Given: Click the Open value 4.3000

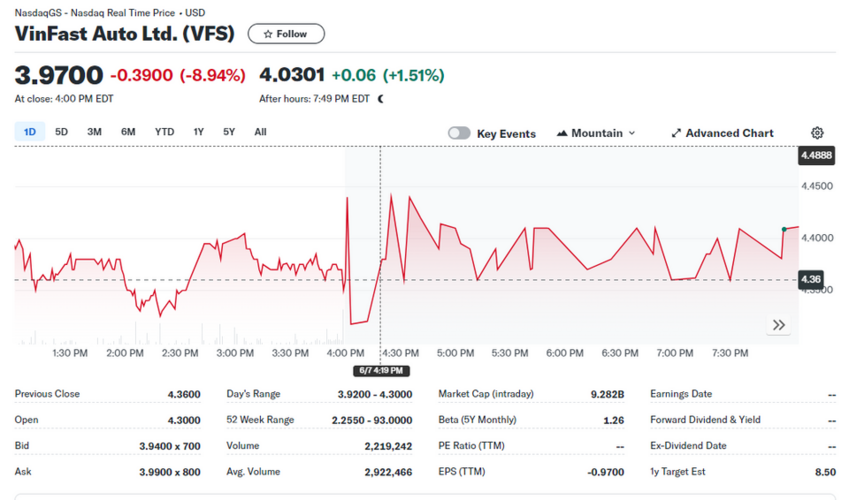Looking at the screenshot, I should [x=184, y=420].
